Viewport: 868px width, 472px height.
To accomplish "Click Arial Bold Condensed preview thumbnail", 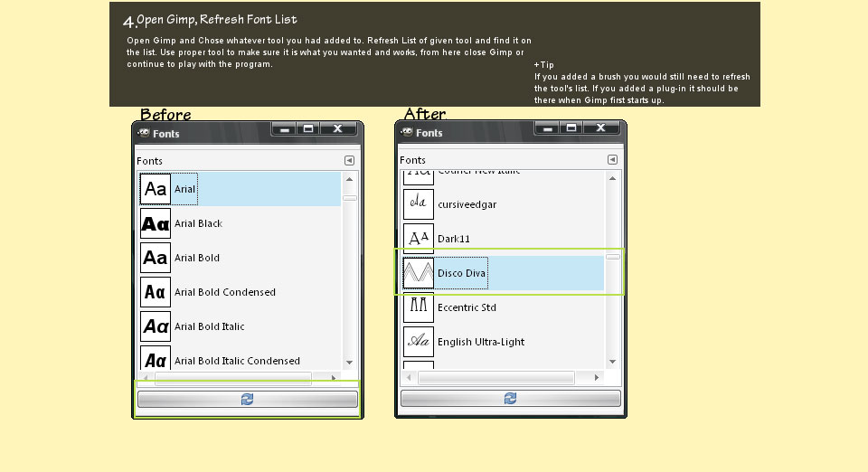I will (155, 292).
